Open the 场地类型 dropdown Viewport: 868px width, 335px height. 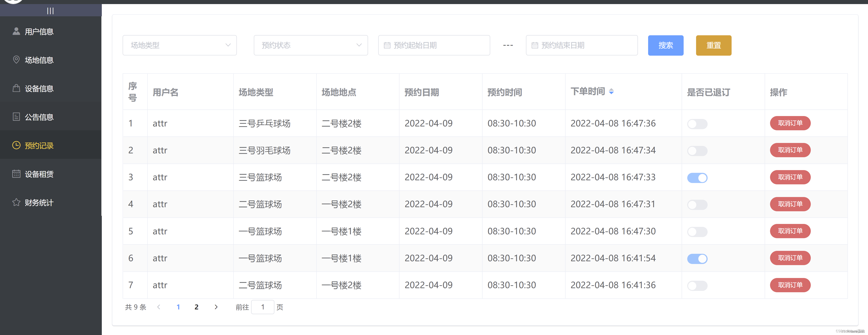(180, 45)
